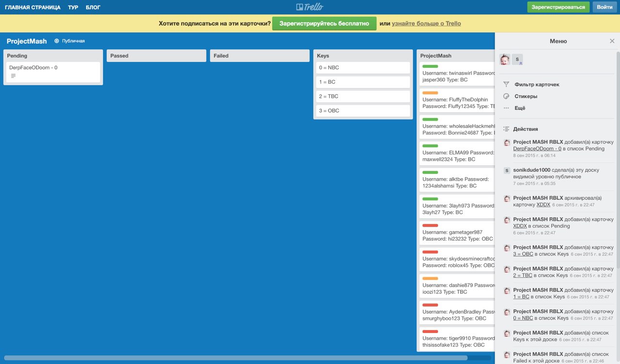This screenshot has height=364, width=620.
Task: Click the Trello logo in header
Action: tap(310, 7)
